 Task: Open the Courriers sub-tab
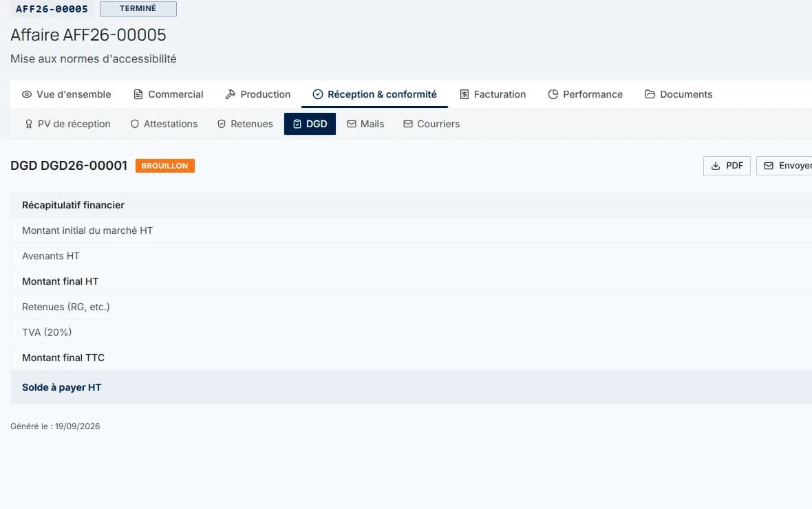coord(431,124)
